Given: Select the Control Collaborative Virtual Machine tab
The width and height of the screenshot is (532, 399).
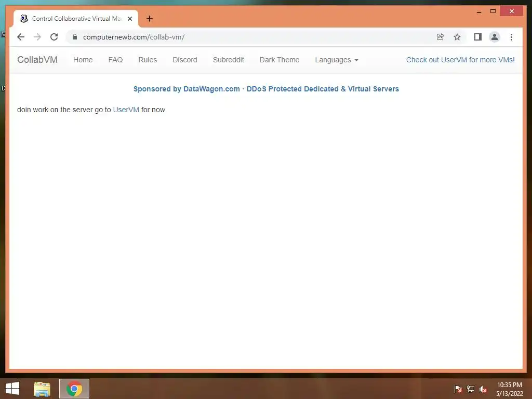Looking at the screenshot, I should (x=76, y=19).
